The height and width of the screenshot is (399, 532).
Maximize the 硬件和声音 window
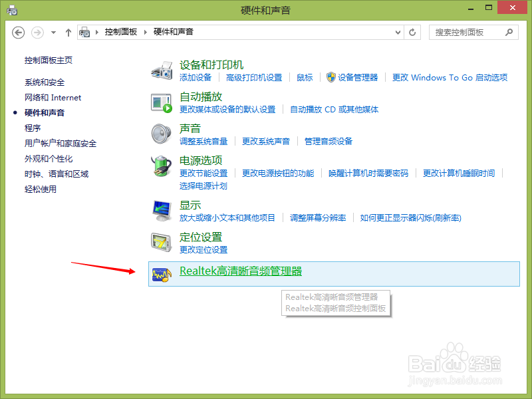(489, 7)
